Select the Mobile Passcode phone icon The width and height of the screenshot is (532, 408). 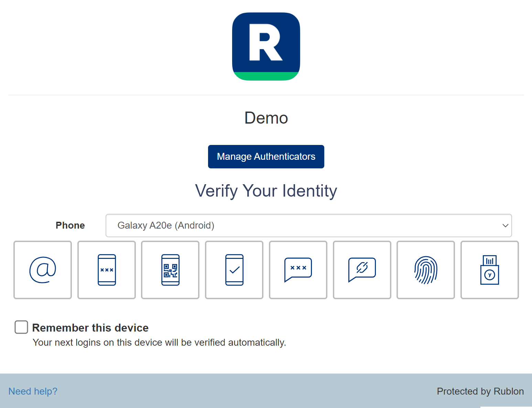coord(107,270)
